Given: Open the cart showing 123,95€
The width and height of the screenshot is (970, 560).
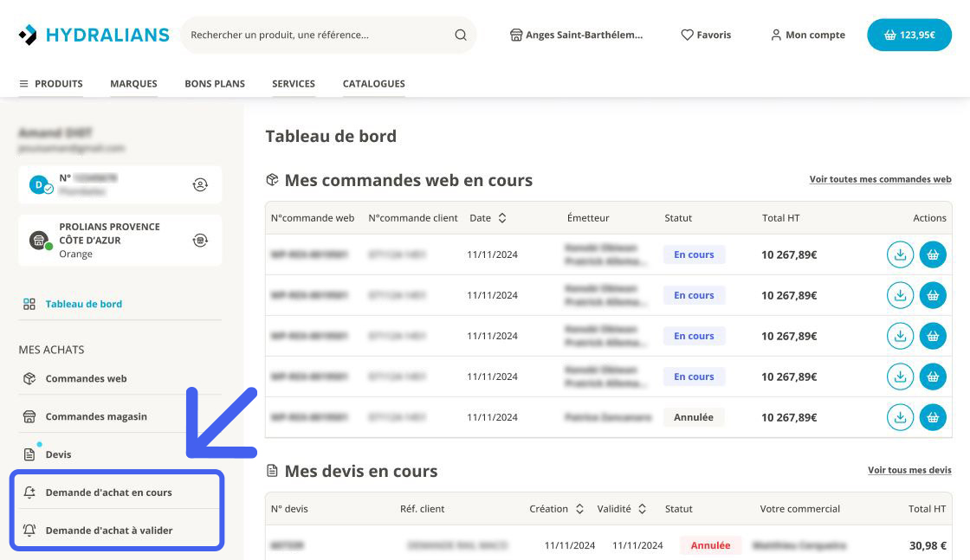Looking at the screenshot, I should (909, 35).
